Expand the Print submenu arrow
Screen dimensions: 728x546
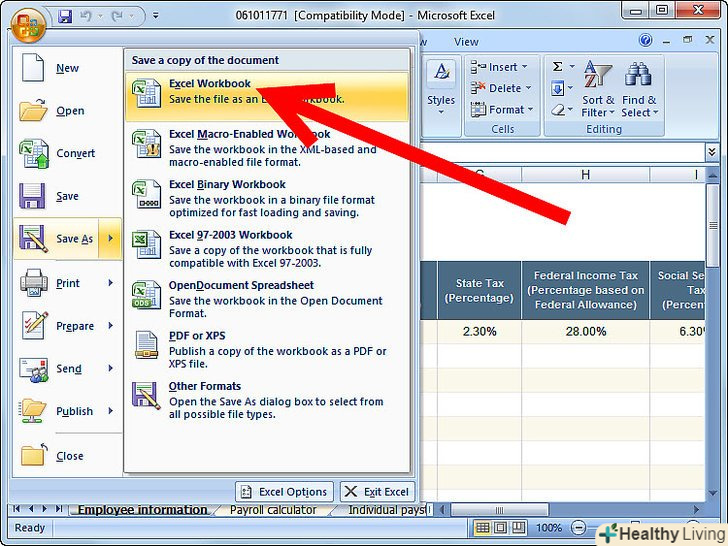[x=110, y=283]
